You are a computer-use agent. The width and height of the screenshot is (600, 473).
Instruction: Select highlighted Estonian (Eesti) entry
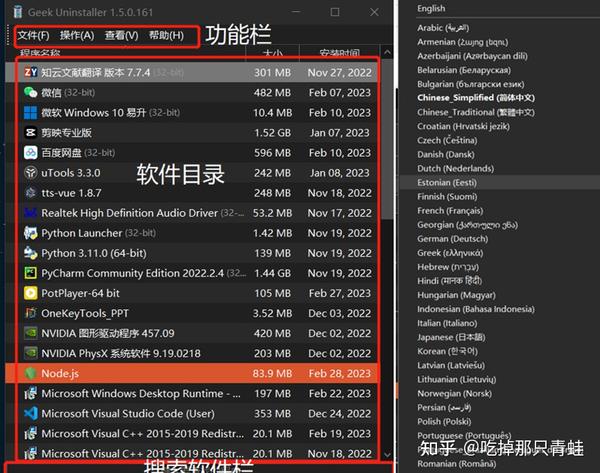click(447, 183)
